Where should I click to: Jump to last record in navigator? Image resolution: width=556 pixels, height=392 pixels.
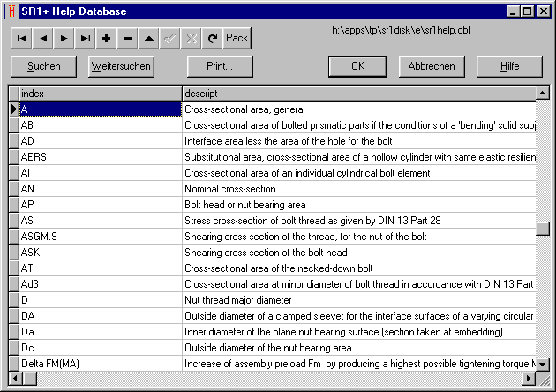tap(86, 38)
